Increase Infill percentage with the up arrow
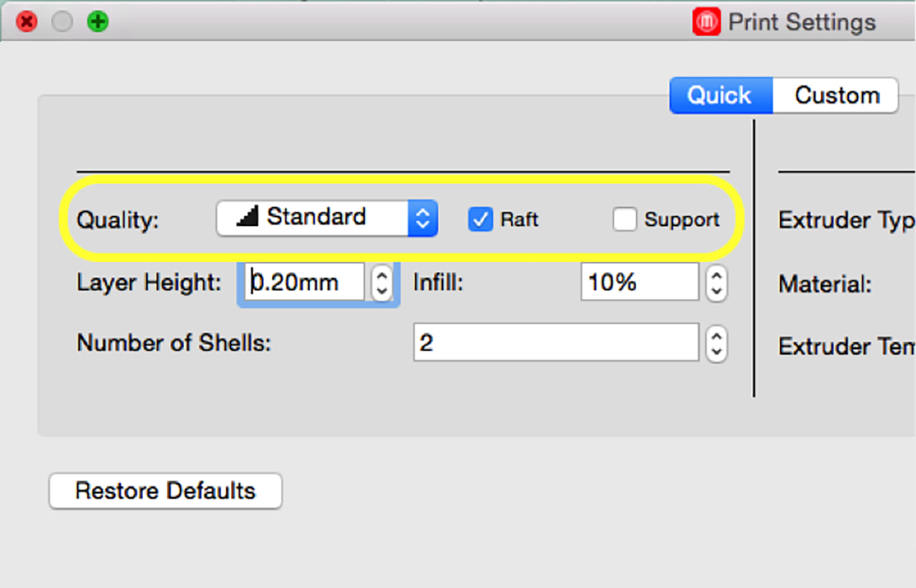Screen dimensions: 916x588 click(716, 275)
